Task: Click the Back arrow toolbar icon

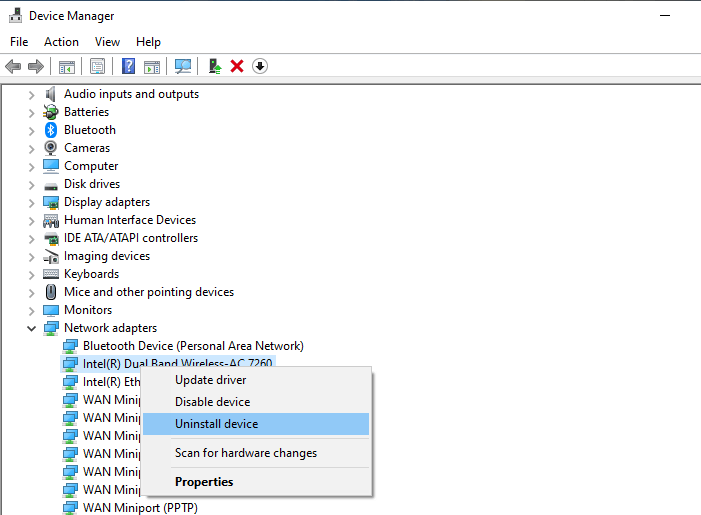Action: pyautogui.click(x=13, y=67)
